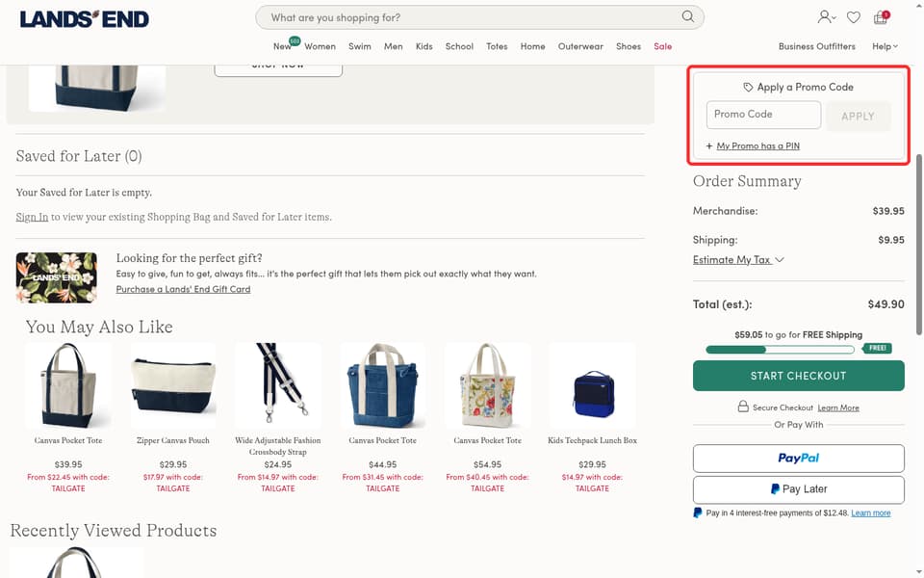Viewport: 924px width, 578px height.
Task: Open the Kids Techpack Lunch Box image
Action: coord(592,385)
